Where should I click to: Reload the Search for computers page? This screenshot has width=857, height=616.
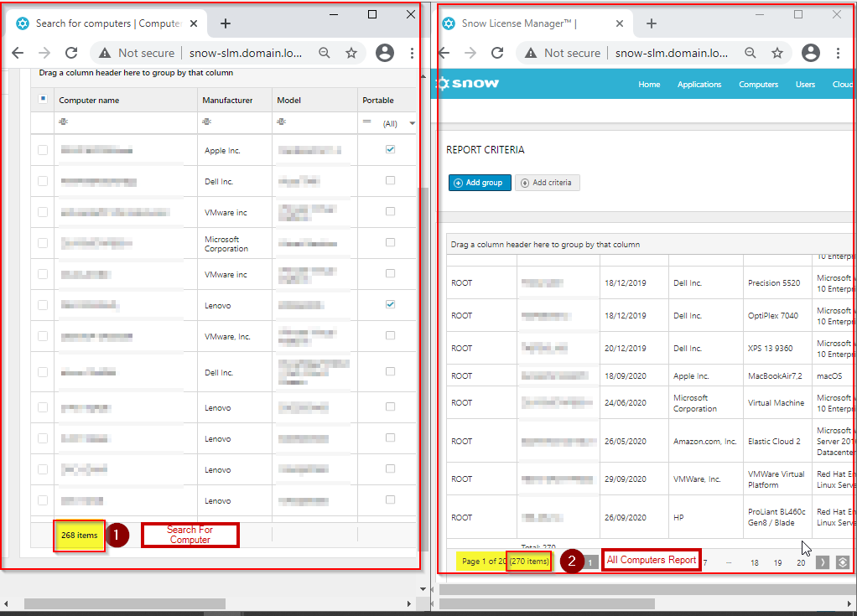pos(71,53)
